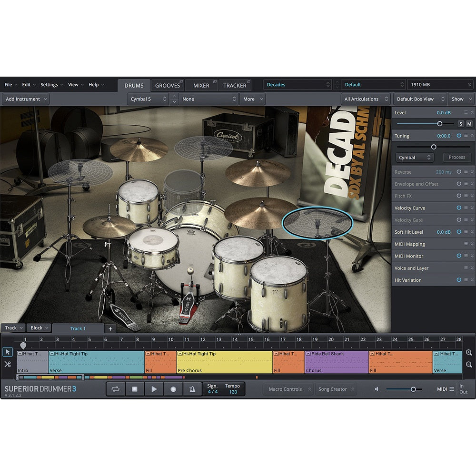Click the Process button in the Tuning section
The width and height of the screenshot is (476, 476).
(x=456, y=157)
